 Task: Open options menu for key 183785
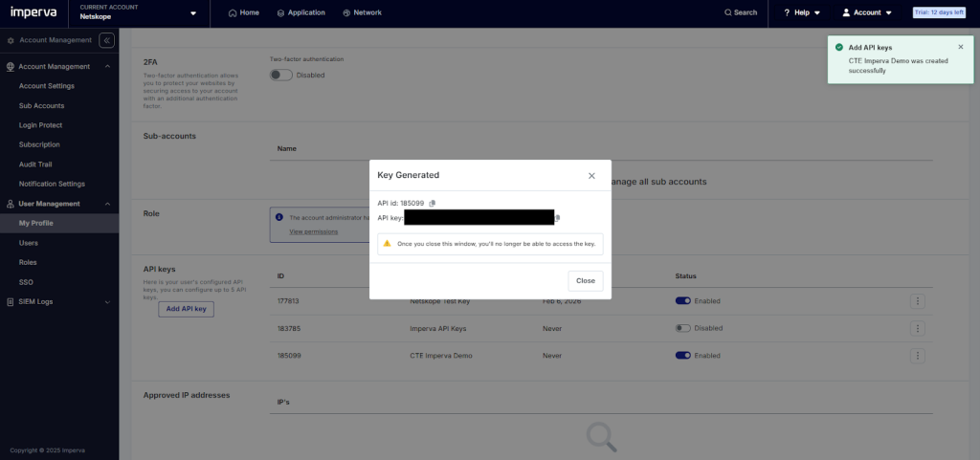pyautogui.click(x=918, y=328)
